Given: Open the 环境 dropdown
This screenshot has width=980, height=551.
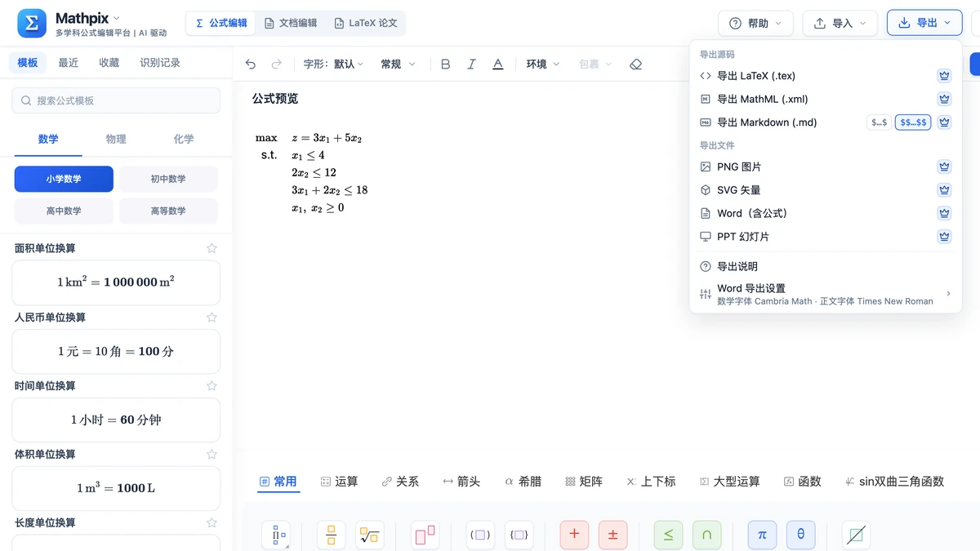Looking at the screenshot, I should (543, 64).
